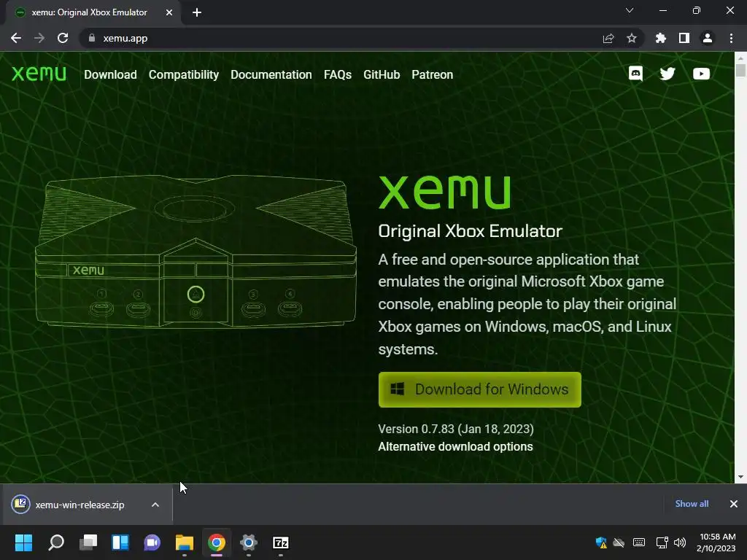This screenshot has height=560, width=747.
Task: Open Task View on taskbar
Action: [88, 542]
